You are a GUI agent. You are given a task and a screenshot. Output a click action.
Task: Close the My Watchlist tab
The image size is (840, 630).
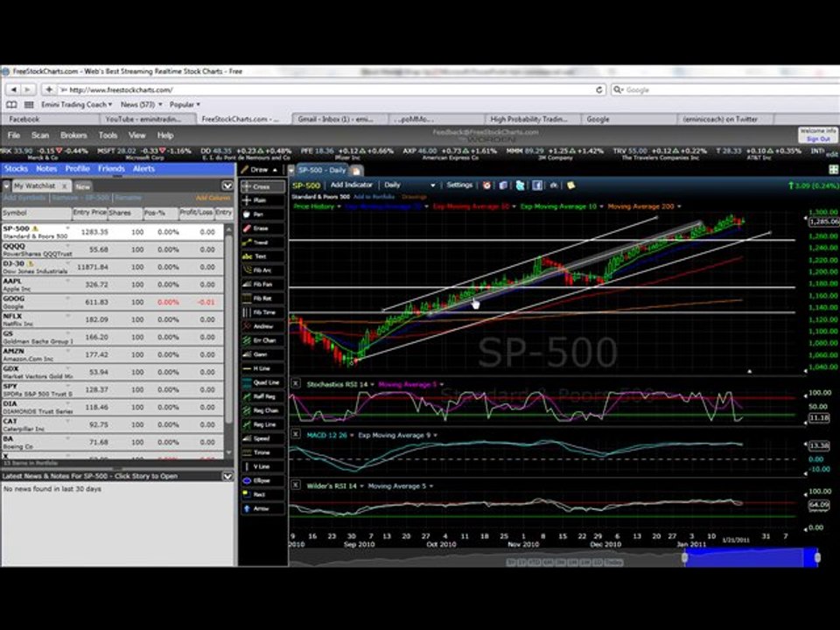tap(64, 185)
